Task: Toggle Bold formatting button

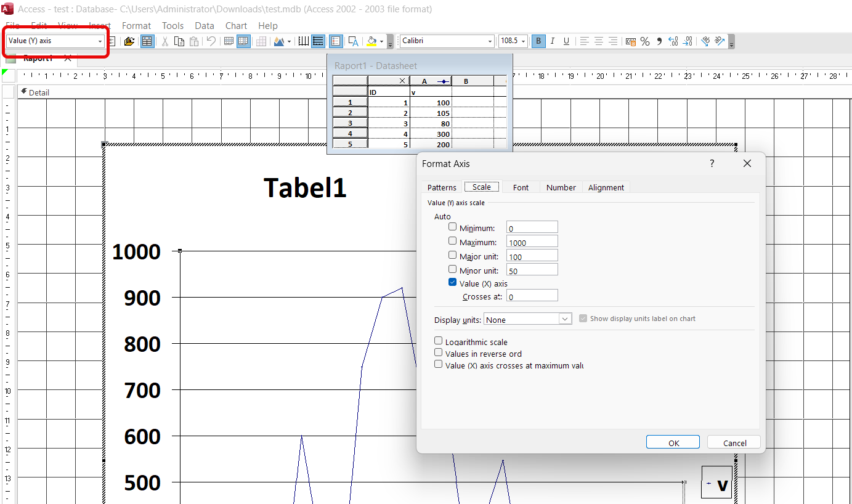Action: pos(538,41)
